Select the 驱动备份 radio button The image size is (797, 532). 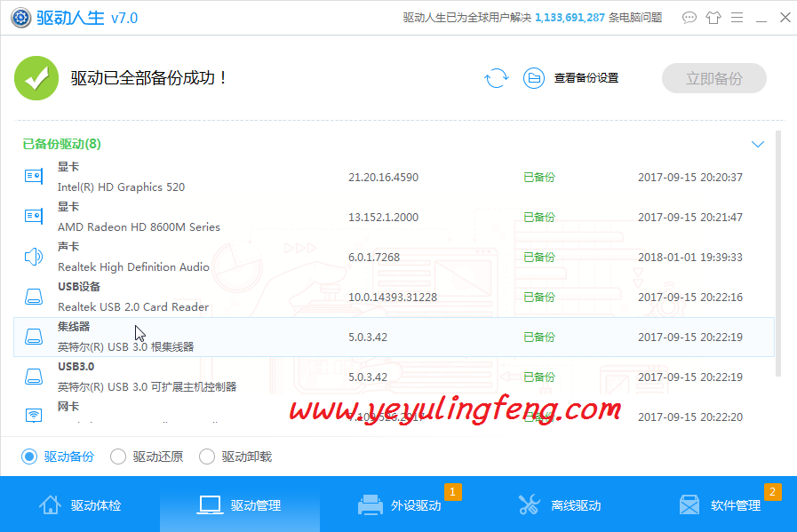(x=29, y=457)
